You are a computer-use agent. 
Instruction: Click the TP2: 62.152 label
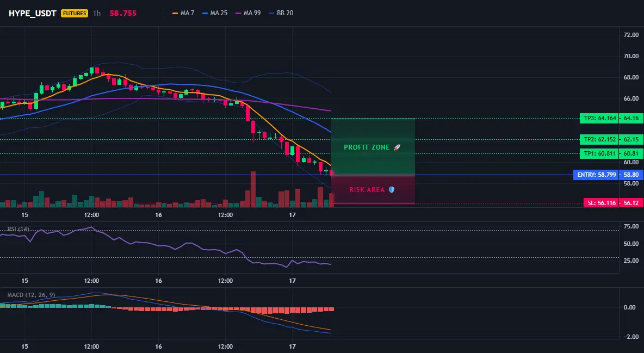599,139
